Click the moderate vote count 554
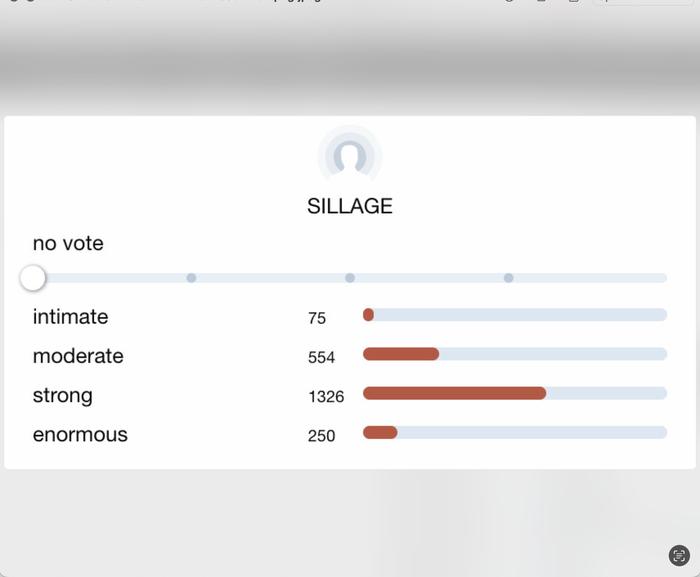Image resolution: width=700 pixels, height=577 pixels. coord(322,357)
